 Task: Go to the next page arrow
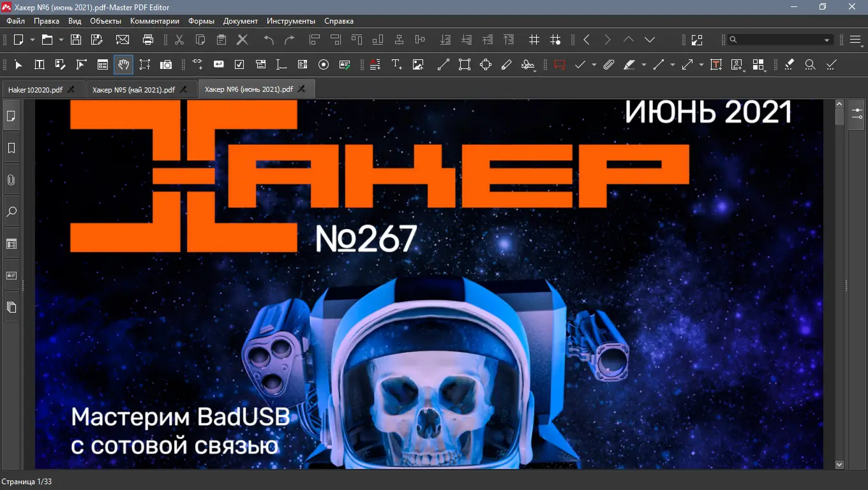coord(608,40)
